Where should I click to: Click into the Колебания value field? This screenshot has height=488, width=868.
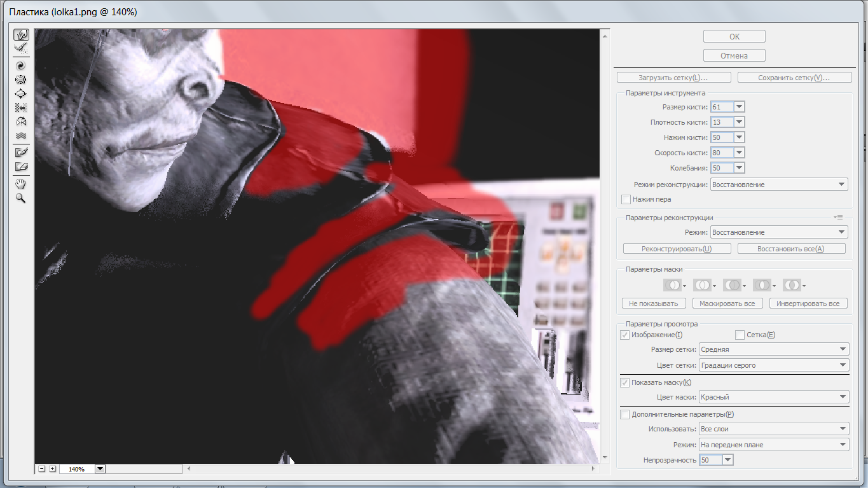722,168
